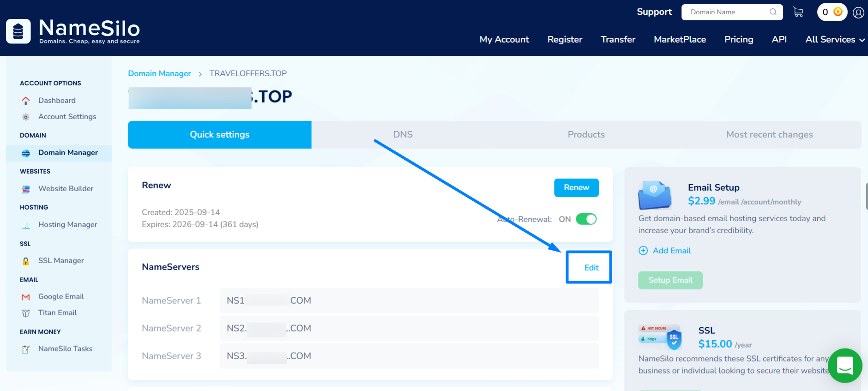Switch to the DNS tab
The image size is (868, 391).
click(403, 135)
